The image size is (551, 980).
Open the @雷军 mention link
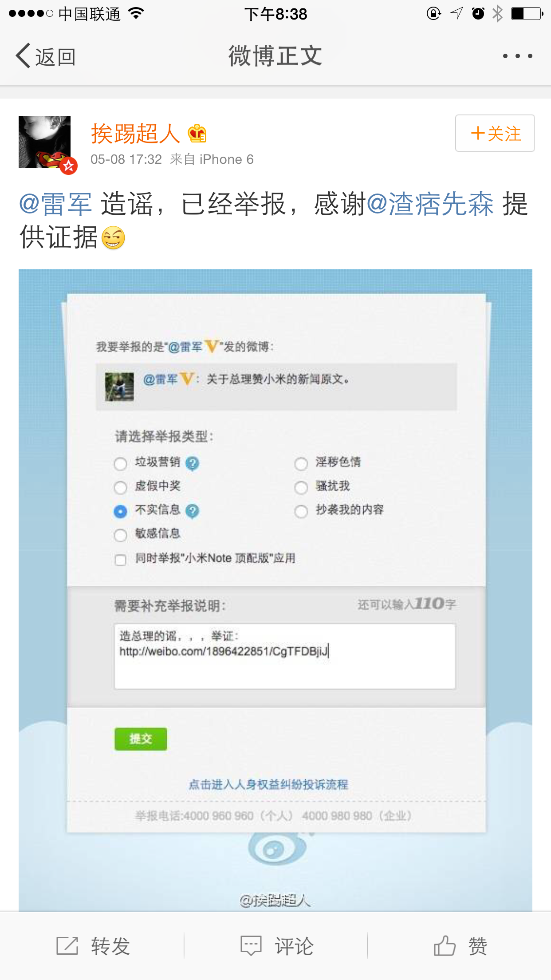pos(55,204)
